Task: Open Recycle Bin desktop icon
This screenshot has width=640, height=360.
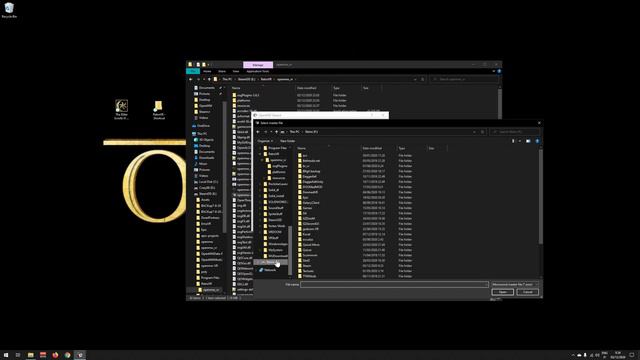Action: click(9, 10)
